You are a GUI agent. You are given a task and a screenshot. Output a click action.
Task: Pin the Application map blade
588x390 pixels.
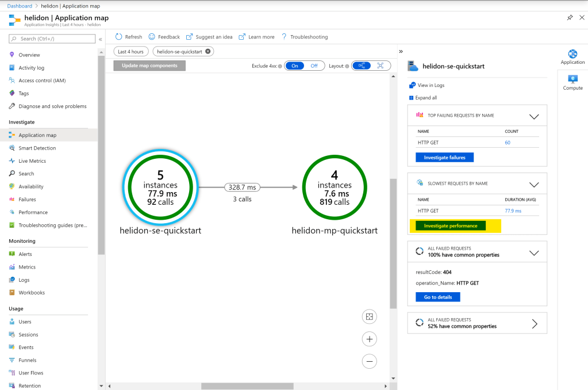(x=570, y=18)
